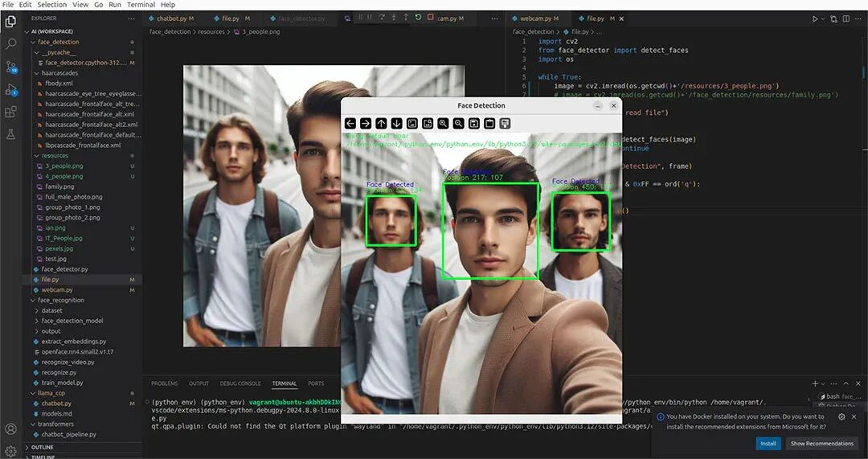Restart the debug session

click(418, 18)
